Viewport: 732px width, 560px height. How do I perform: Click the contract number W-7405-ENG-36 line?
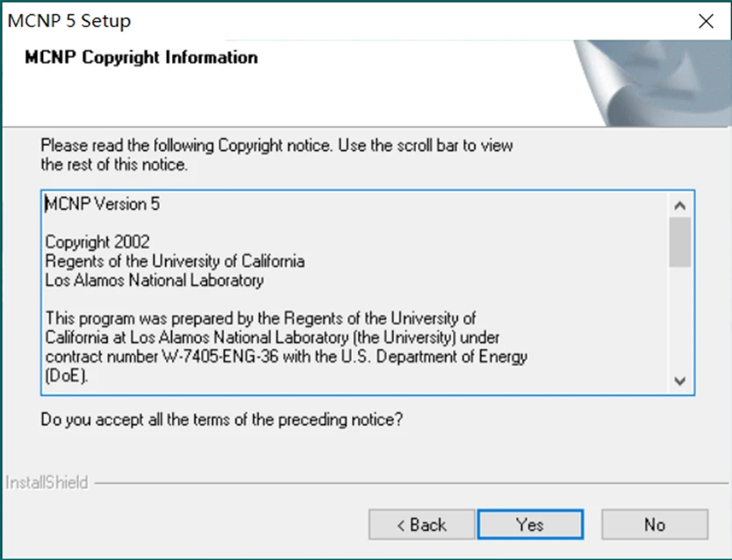[x=286, y=357]
